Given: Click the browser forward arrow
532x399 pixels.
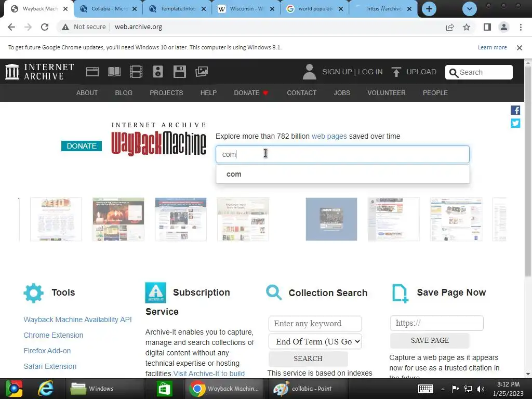Looking at the screenshot, I should click(x=28, y=27).
